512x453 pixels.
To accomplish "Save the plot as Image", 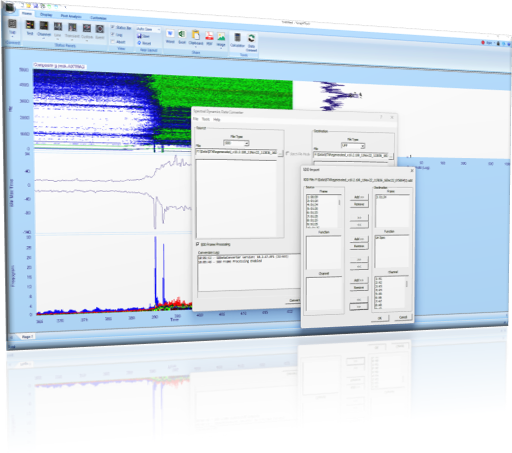I will [221, 37].
